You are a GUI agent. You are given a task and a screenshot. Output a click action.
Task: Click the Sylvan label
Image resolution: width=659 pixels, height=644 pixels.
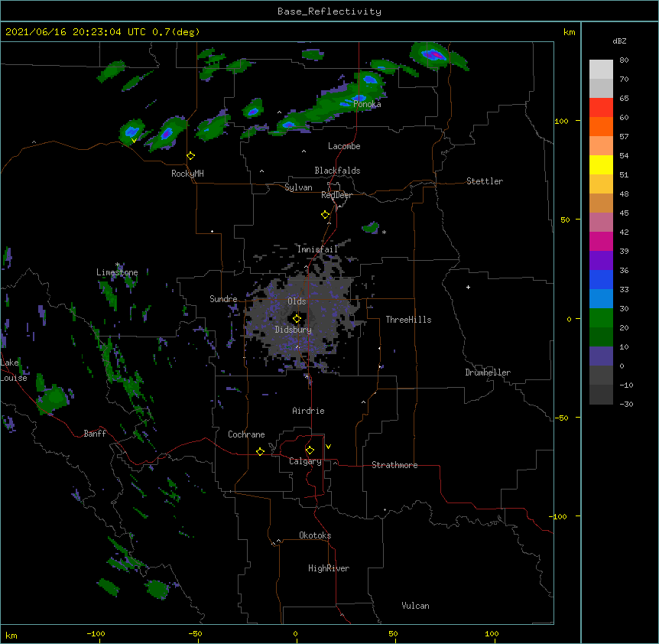[x=298, y=188]
